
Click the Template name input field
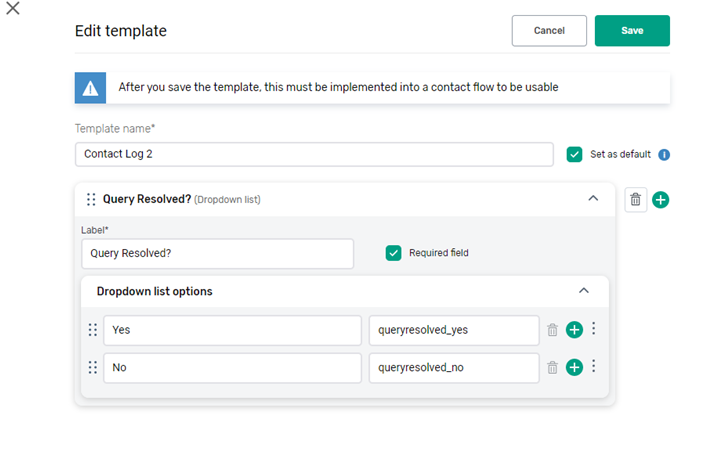click(x=314, y=154)
